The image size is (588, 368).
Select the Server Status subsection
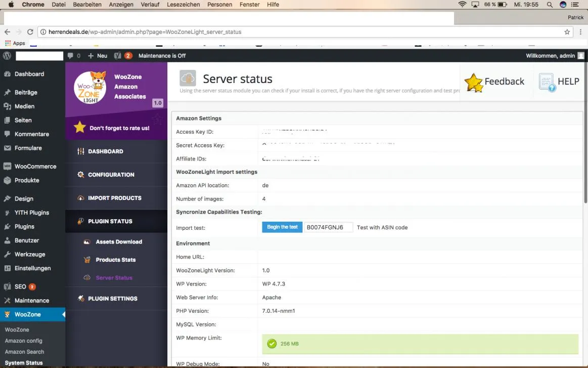[114, 278]
